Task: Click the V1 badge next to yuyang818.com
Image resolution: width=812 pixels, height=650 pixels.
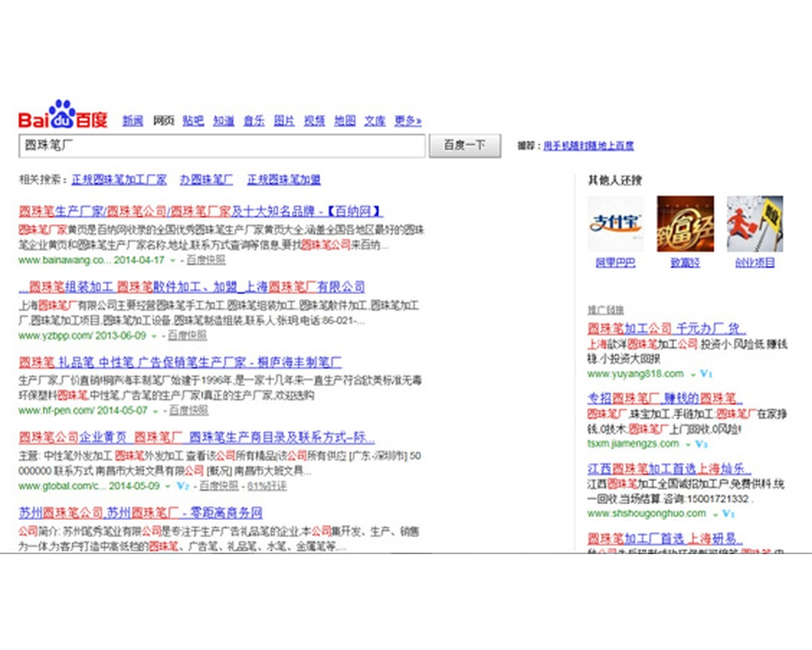Action: [x=706, y=374]
